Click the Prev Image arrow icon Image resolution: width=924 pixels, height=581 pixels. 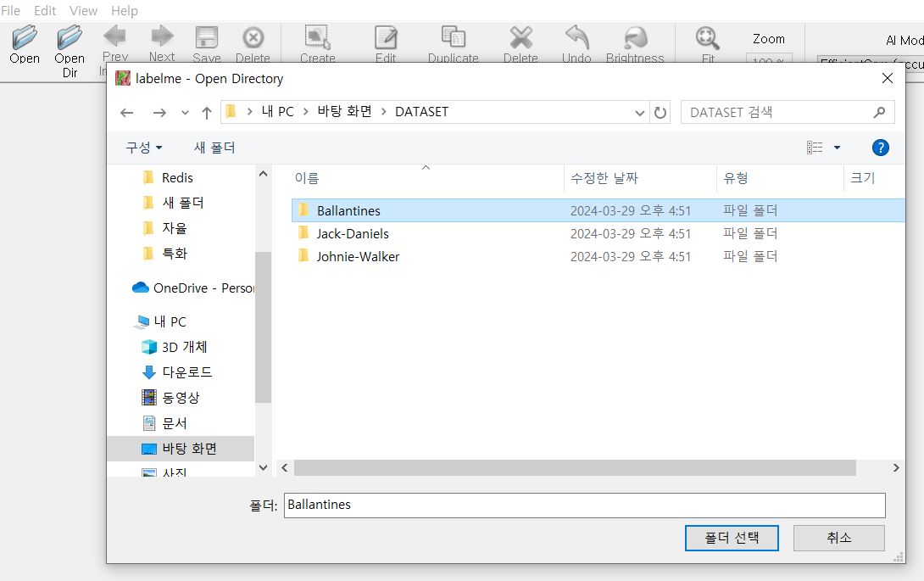115,36
